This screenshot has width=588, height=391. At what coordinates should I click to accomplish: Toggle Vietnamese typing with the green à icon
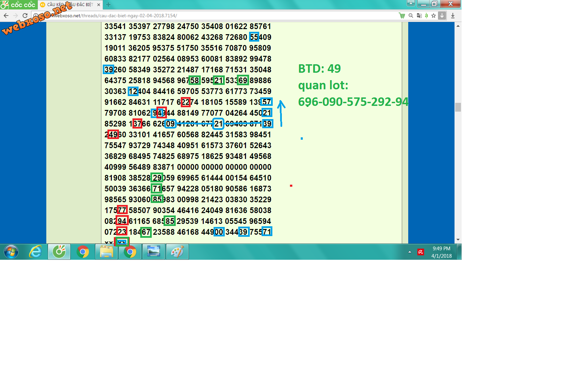426,16
